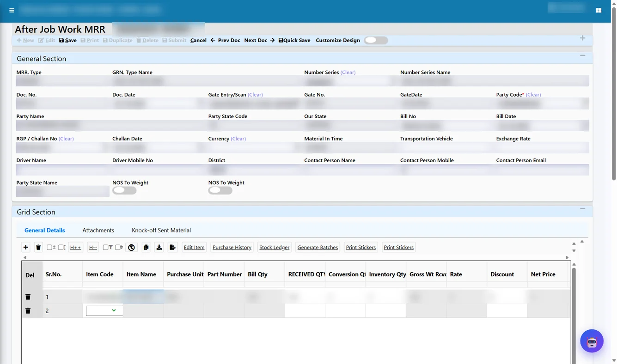Viewport: 617px width, 364px height.
Task: Click the grid layout icon in top bar
Action: [599, 10]
